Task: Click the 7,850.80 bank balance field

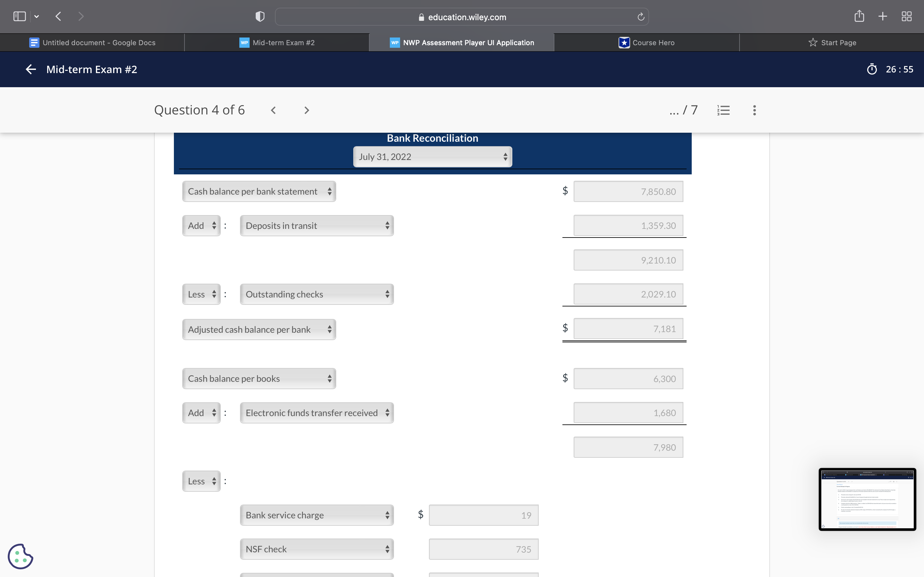Action: point(628,192)
